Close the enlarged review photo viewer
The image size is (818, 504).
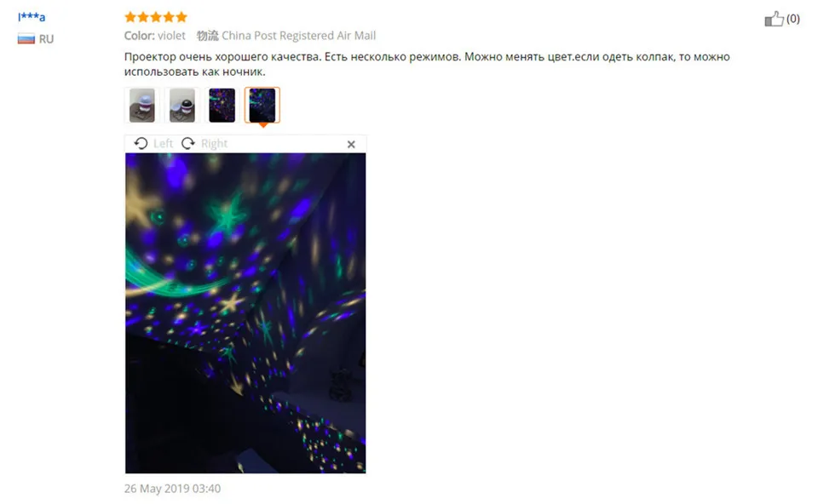[x=351, y=145]
